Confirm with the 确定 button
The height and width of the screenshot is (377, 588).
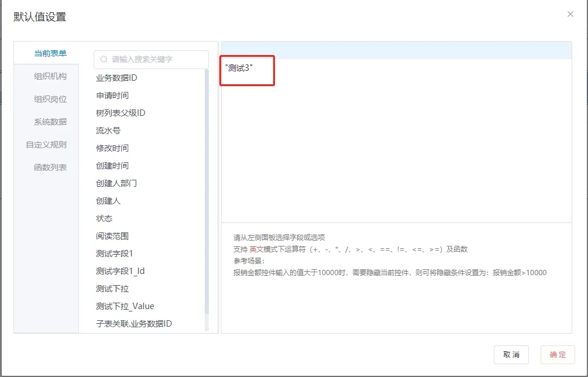click(557, 355)
